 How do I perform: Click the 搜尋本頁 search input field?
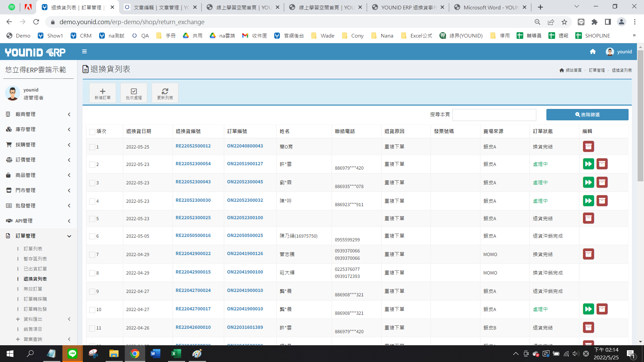pyautogui.click(x=494, y=115)
